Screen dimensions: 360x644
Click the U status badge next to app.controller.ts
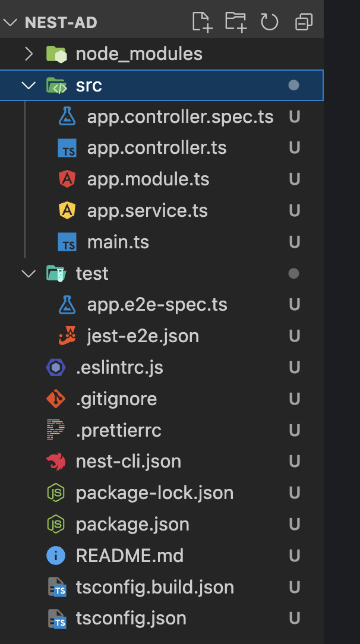(294, 148)
